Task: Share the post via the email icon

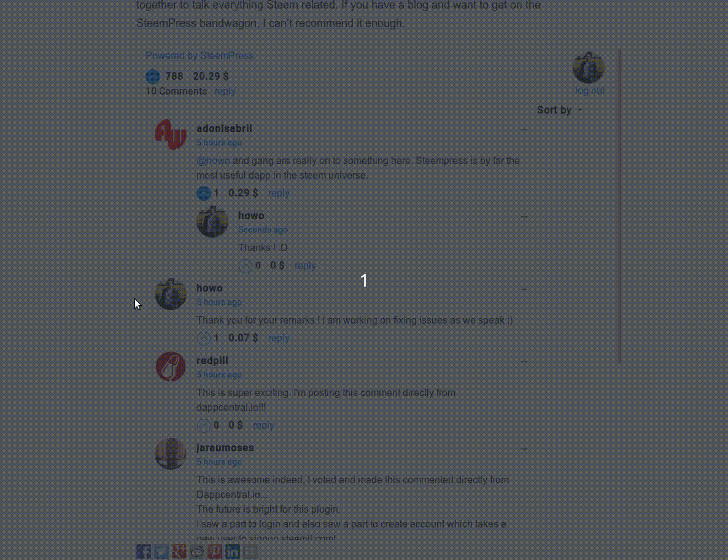Action: tap(250, 551)
